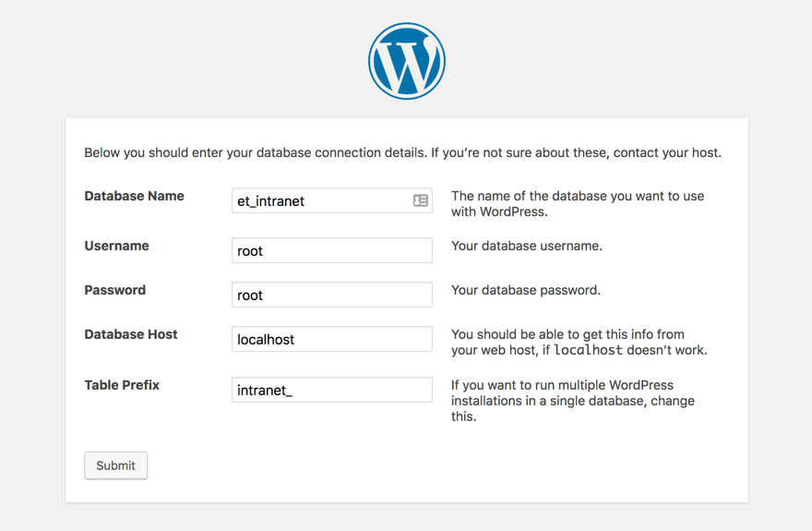Click the Database Host label
The height and width of the screenshot is (531, 812).
click(130, 334)
